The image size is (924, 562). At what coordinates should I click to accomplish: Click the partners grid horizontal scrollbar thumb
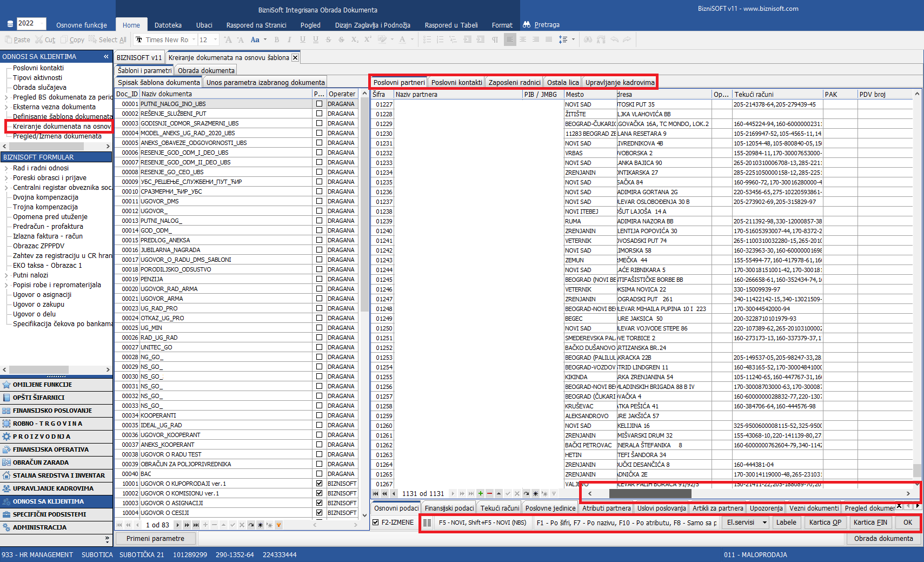650,493
